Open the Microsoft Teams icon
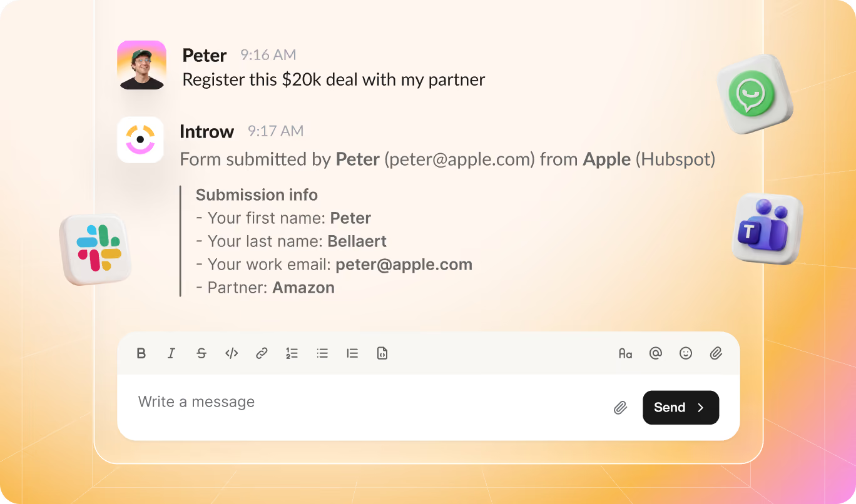The image size is (856, 504). pyautogui.click(x=768, y=228)
